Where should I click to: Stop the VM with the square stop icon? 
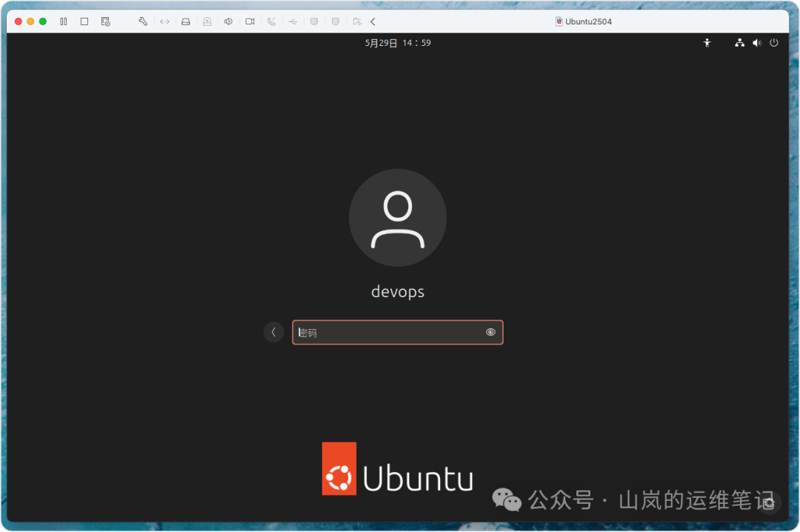click(84, 21)
